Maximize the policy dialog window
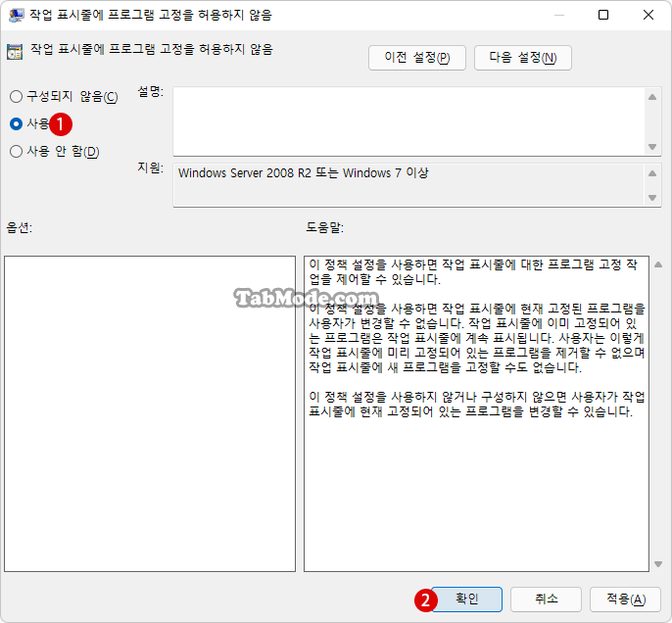The image size is (672, 623). pos(603,15)
